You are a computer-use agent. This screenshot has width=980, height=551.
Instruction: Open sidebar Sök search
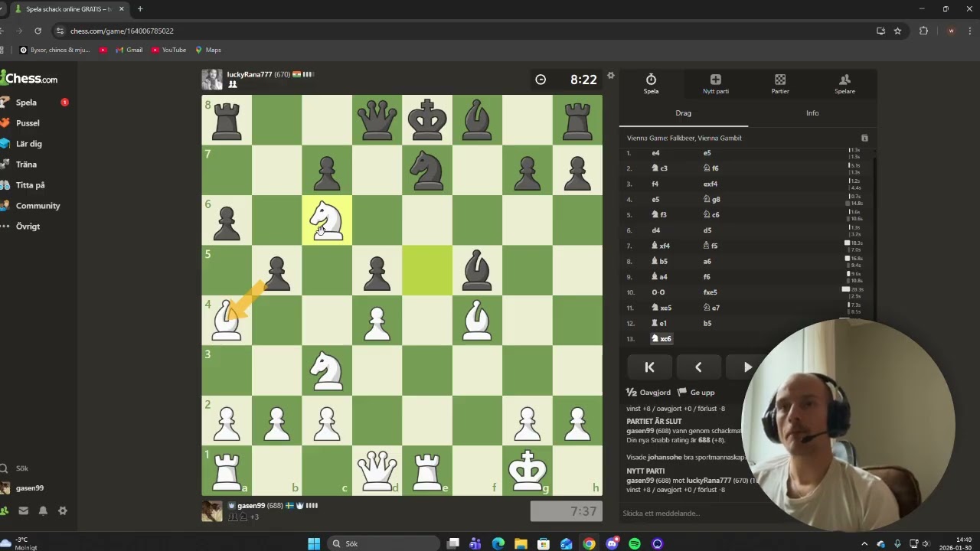pyautogui.click(x=21, y=468)
